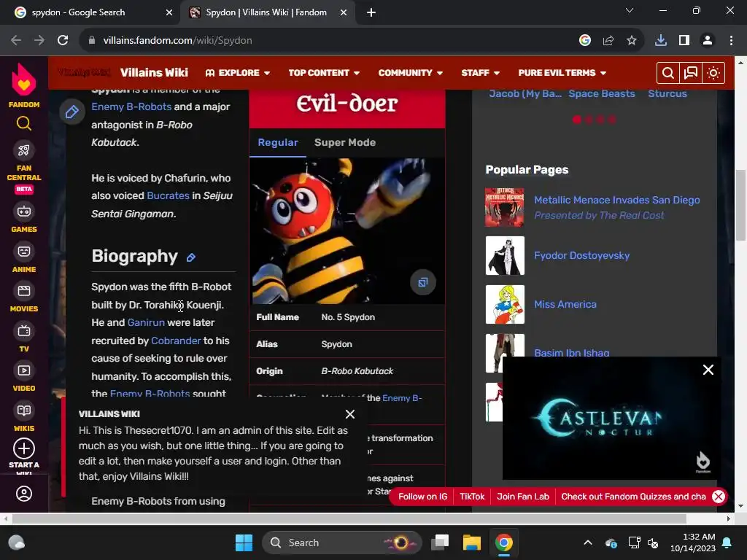Viewport: 747px width, 560px height.
Task: Reload the page
Action: point(63,41)
